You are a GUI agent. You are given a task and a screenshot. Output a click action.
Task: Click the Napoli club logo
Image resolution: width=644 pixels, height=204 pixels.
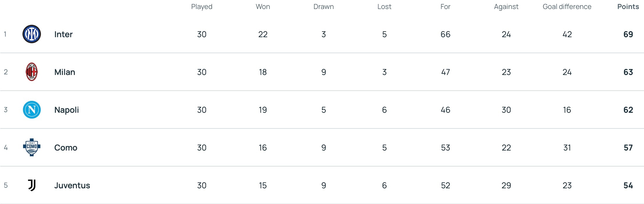(32, 110)
